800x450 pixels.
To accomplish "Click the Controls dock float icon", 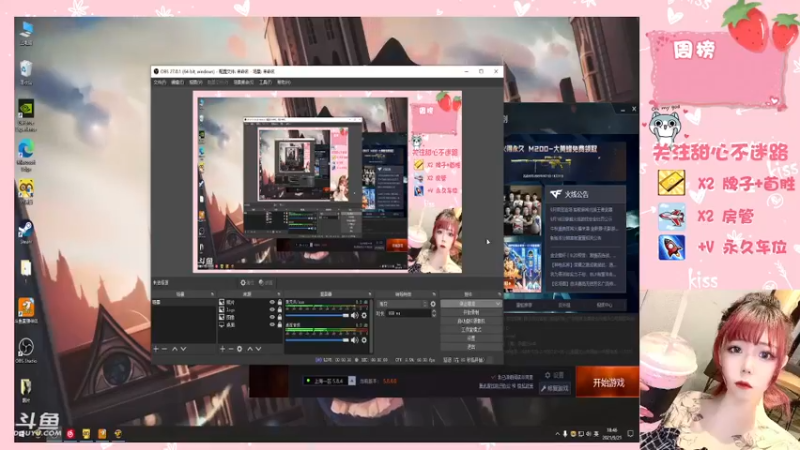I will 499,294.
